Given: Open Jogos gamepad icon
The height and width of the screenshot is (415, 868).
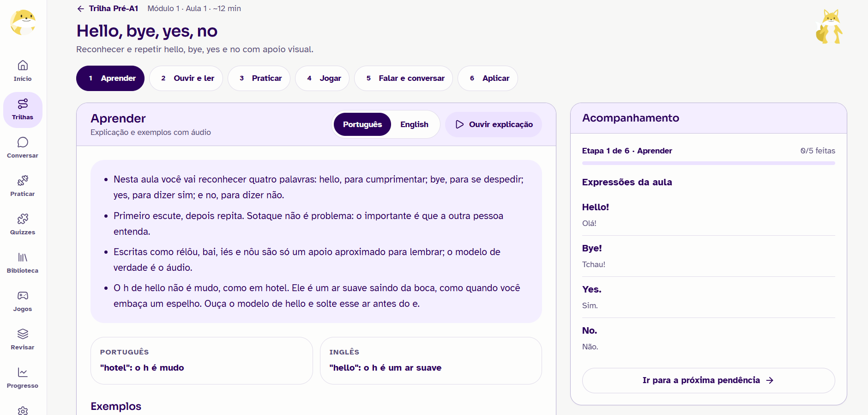Looking at the screenshot, I should pos(23,295).
